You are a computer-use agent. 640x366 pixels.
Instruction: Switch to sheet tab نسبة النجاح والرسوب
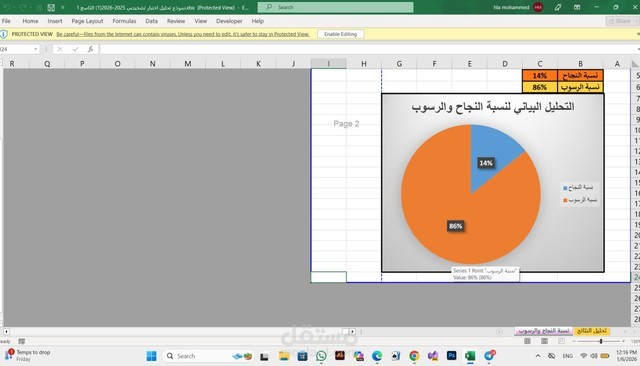point(544,331)
